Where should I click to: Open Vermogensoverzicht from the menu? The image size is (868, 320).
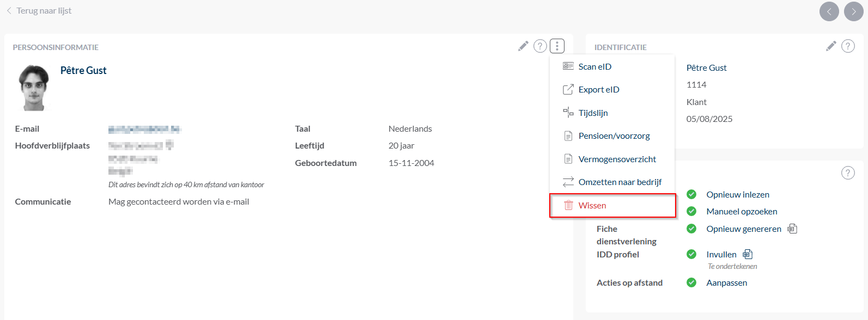tap(617, 159)
